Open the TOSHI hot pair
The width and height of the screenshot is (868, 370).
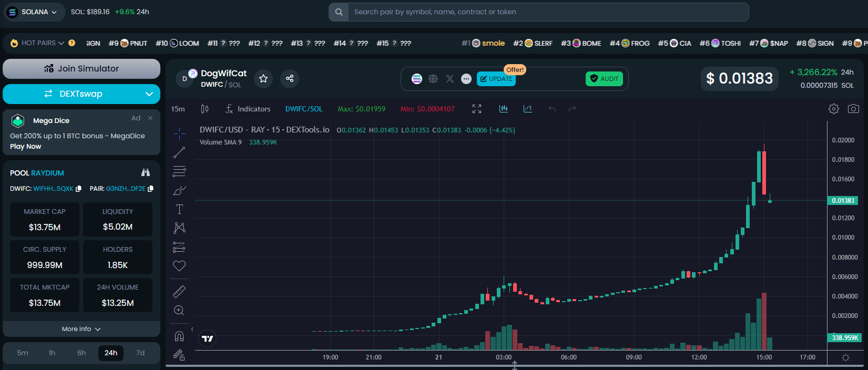[720, 43]
